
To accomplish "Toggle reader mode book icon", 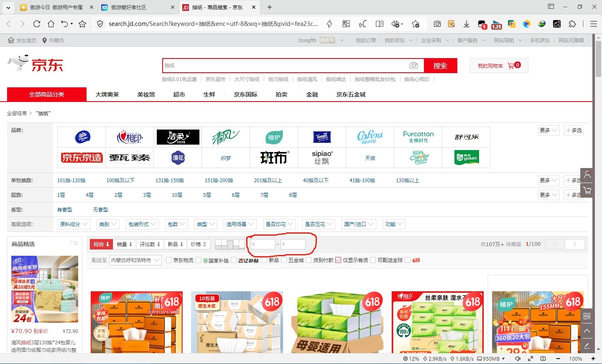I will 380,24.
